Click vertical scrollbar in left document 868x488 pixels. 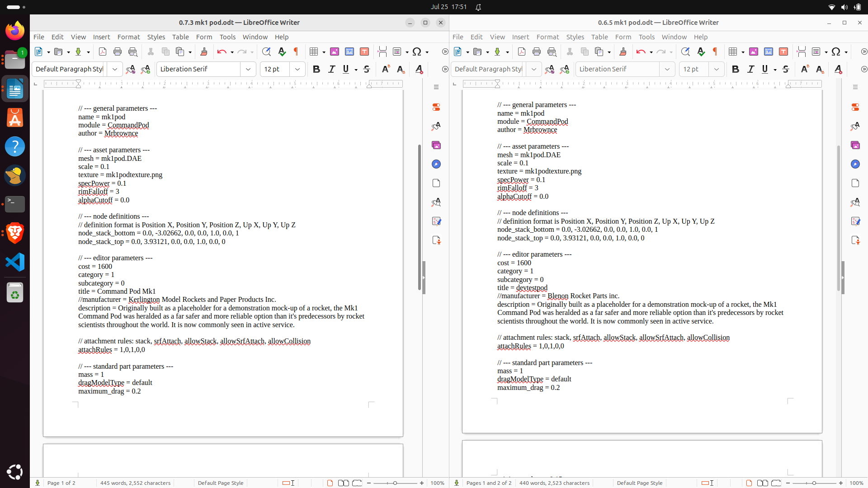tap(420, 217)
